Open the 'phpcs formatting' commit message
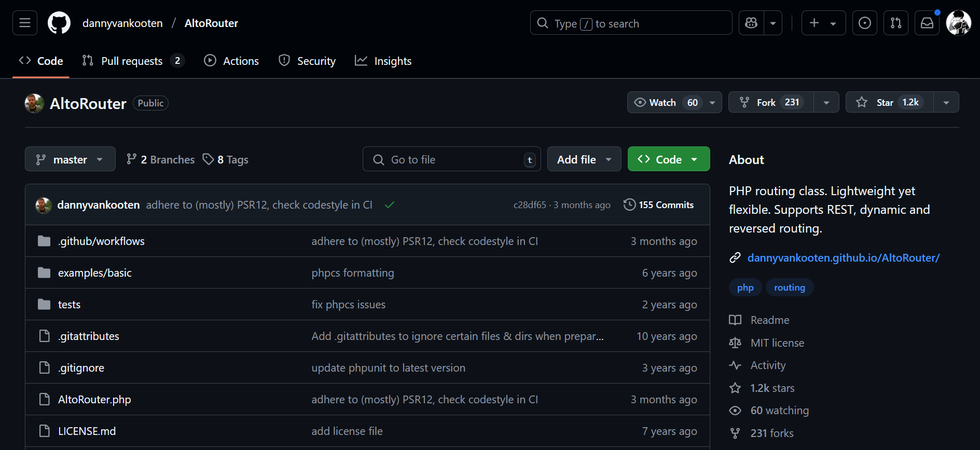This screenshot has height=450, width=980. coord(353,272)
